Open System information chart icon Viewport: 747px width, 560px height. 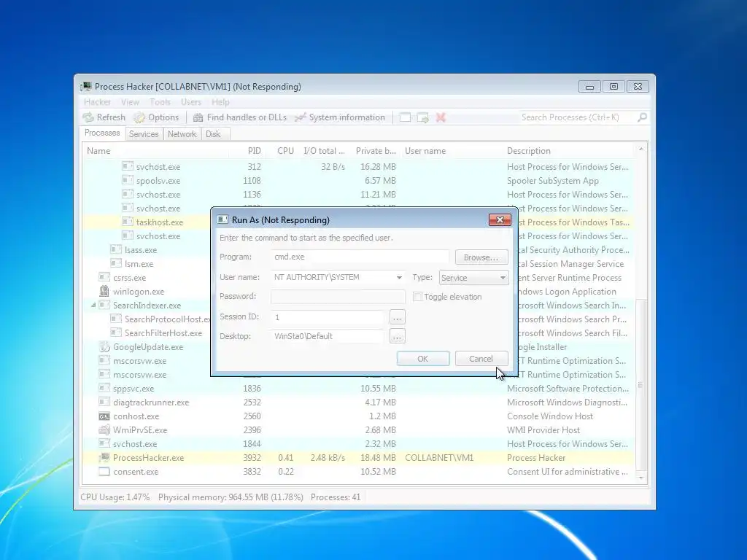(x=300, y=117)
